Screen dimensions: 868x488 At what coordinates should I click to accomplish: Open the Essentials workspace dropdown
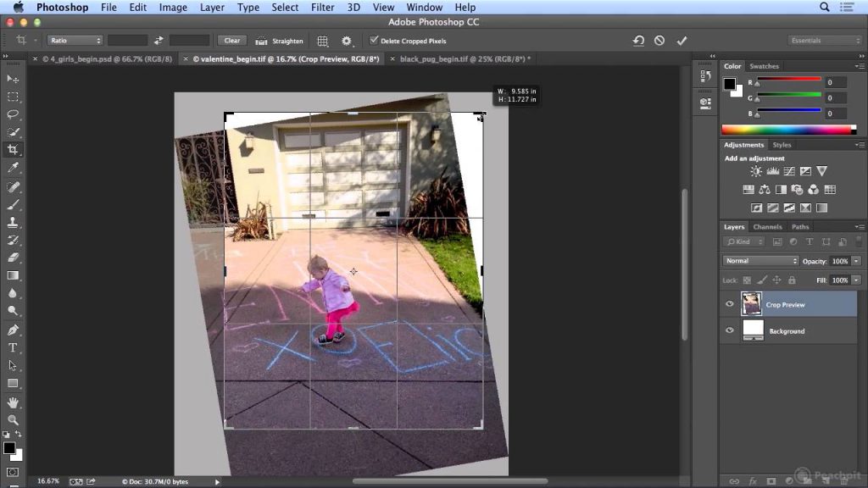(825, 41)
